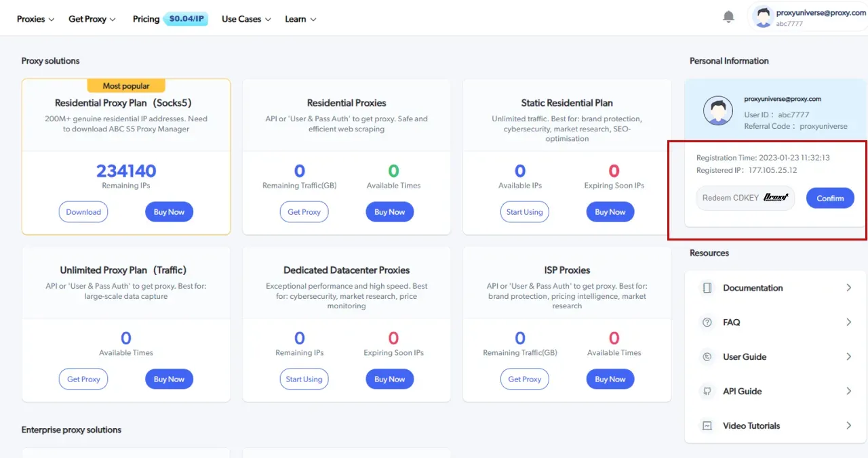This screenshot has height=458, width=868.
Task: Click the User Guide icon
Action: coord(707,357)
